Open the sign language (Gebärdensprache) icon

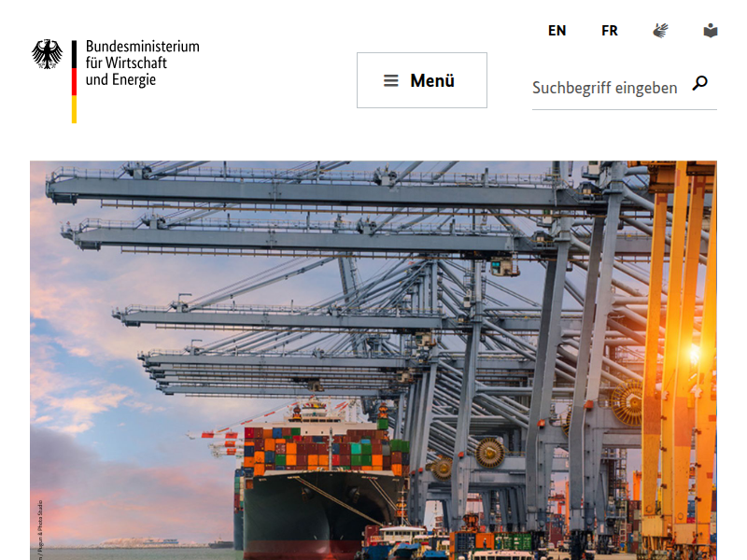[660, 31]
